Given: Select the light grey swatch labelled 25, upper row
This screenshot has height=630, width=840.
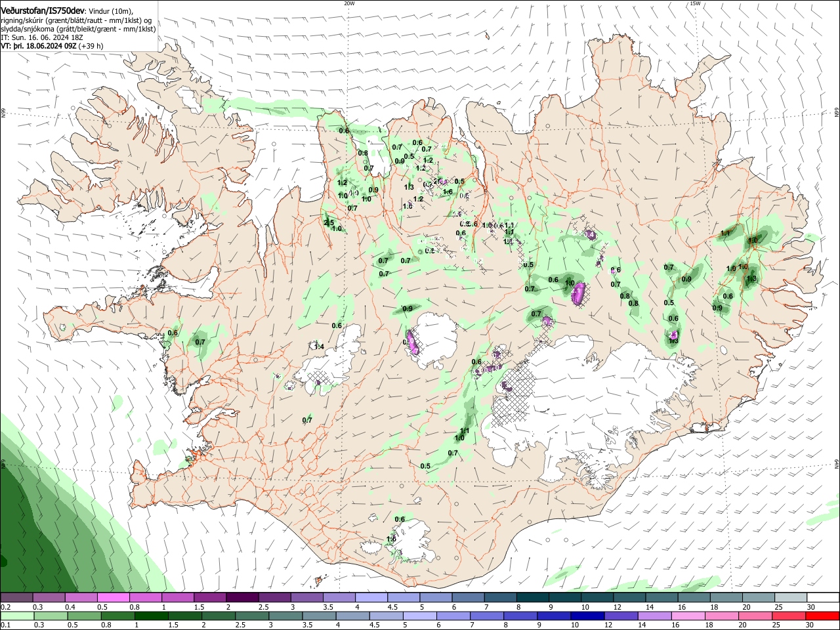Looking at the screenshot, I should click(791, 597).
